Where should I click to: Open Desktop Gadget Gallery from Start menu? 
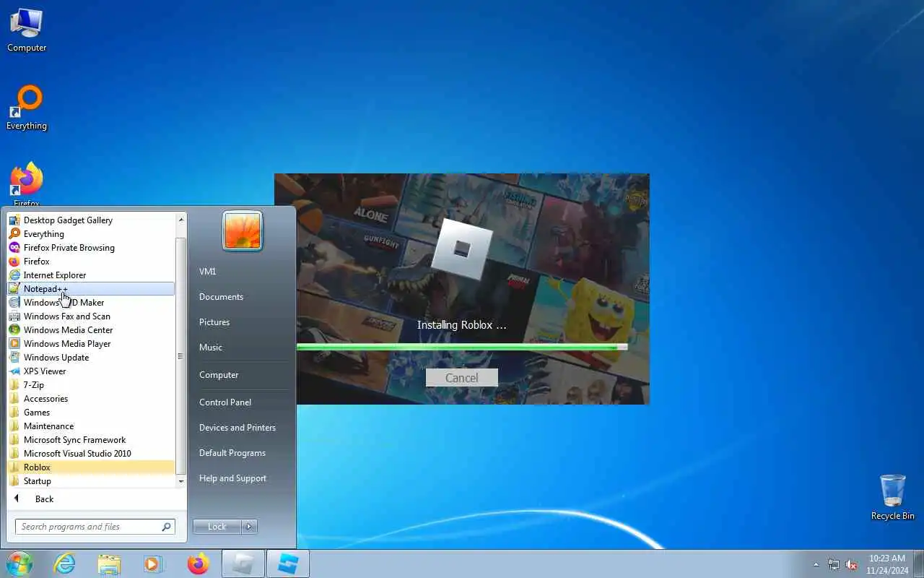point(91,220)
